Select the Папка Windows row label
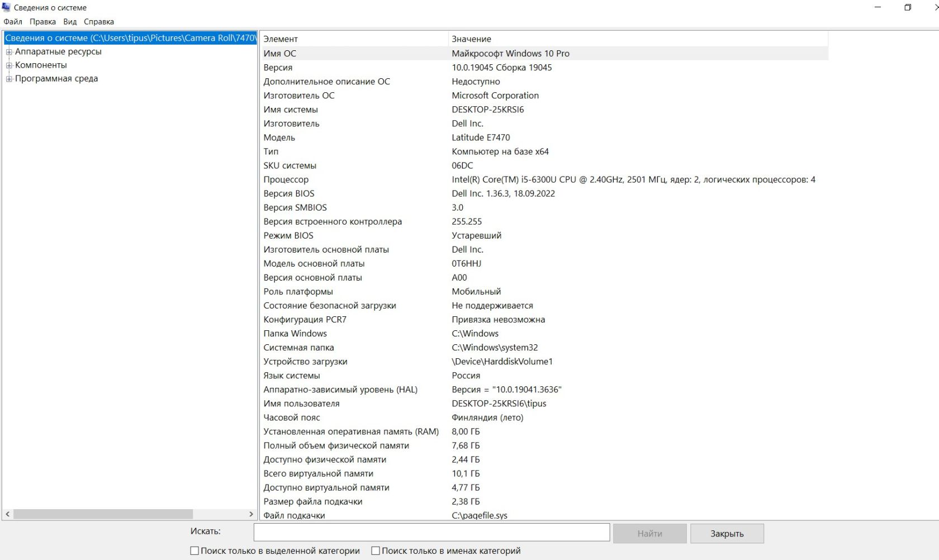Viewport: 939px width, 560px height. click(295, 334)
